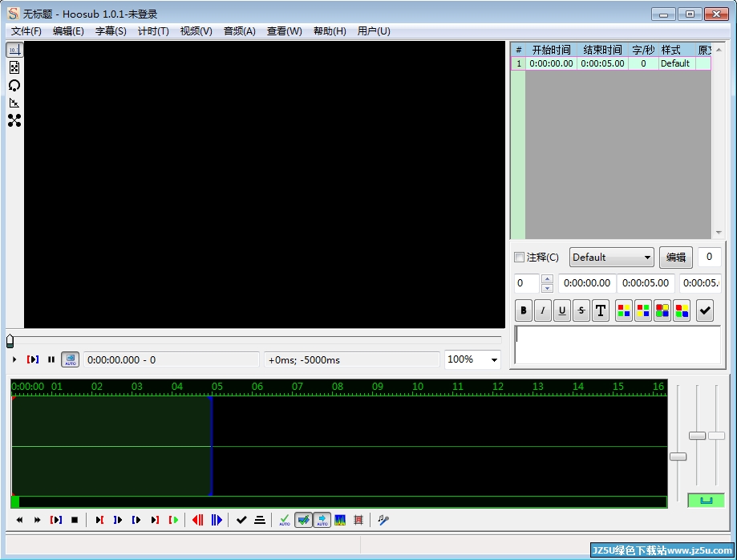Toggle italic formatting button

(x=543, y=310)
